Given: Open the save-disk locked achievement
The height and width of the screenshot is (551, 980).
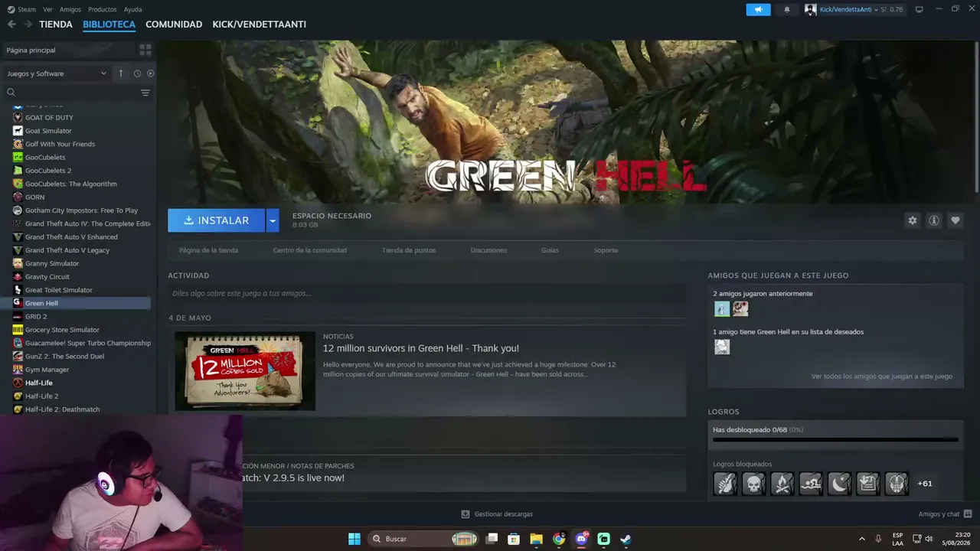Looking at the screenshot, I should [867, 484].
